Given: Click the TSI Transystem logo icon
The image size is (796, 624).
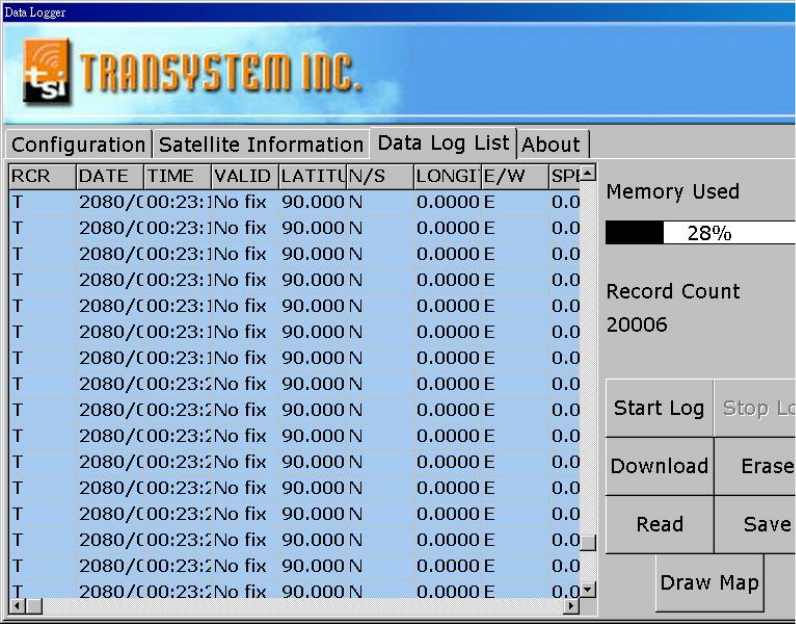Looking at the screenshot, I should 46,72.
